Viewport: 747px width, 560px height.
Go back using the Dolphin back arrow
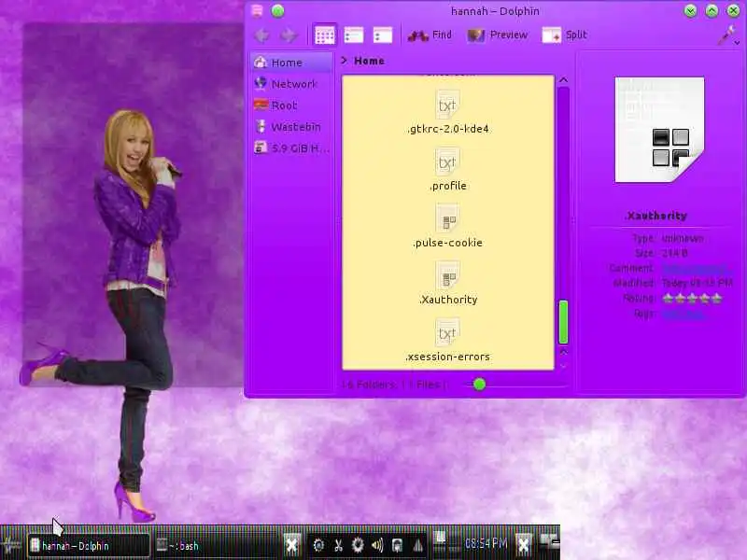[x=262, y=35]
